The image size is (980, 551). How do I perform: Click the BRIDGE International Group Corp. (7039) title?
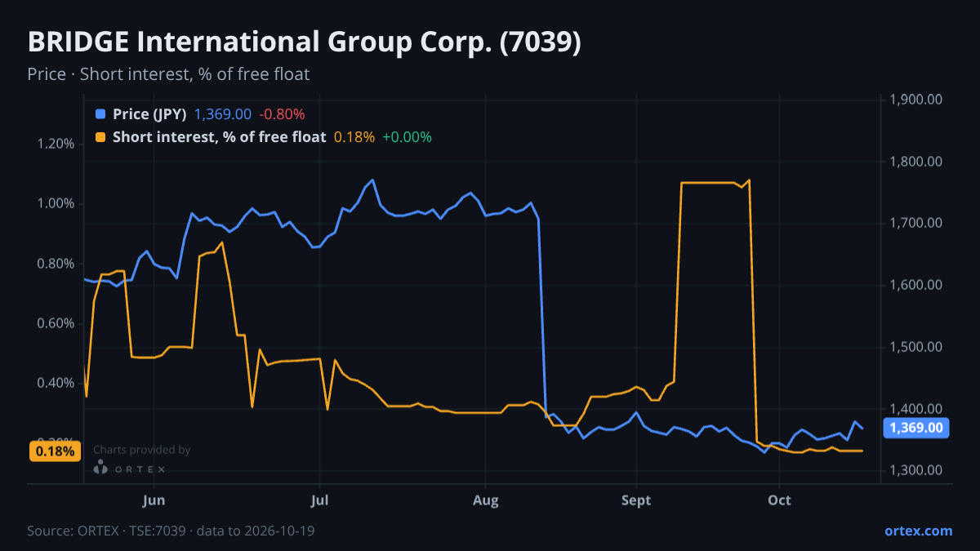pyautogui.click(x=304, y=42)
